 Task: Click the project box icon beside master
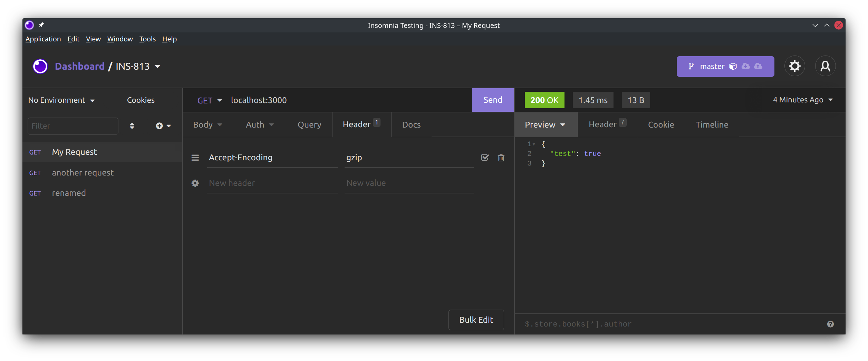(x=733, y=66)
